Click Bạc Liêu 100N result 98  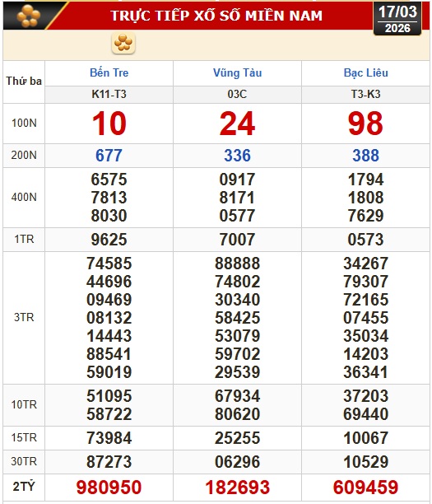pyautogui.click(x=365, y=124)
